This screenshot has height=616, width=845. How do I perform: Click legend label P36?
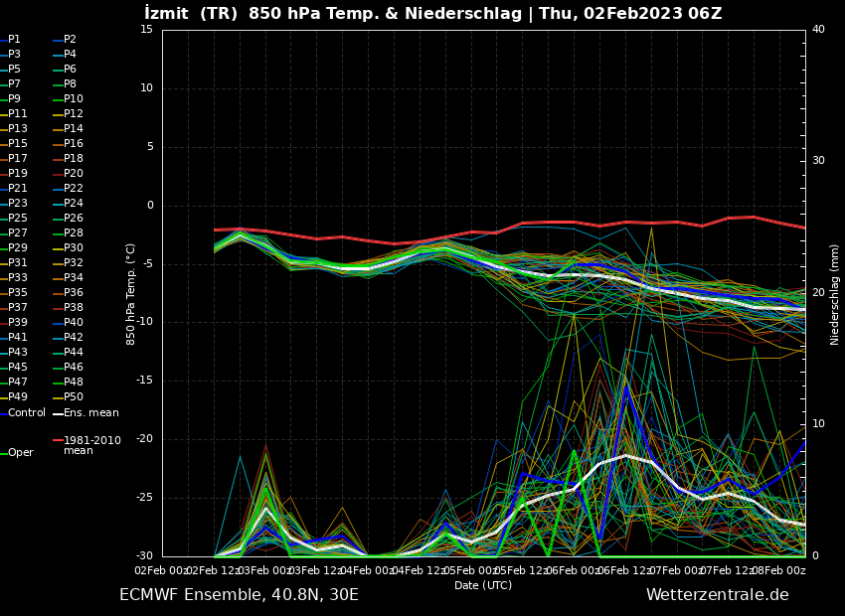74,292
